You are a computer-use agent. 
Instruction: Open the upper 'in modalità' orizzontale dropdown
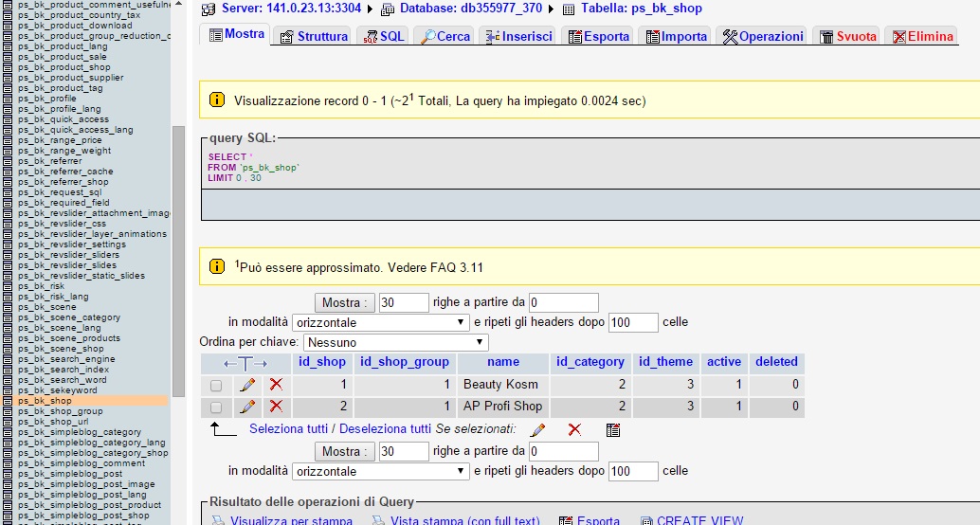click(381, 322)
